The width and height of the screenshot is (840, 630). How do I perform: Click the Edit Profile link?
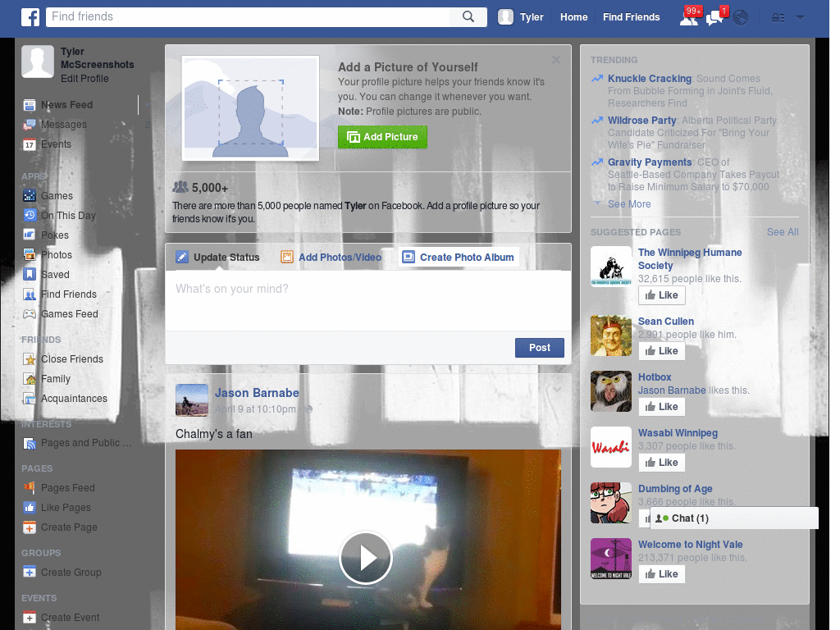point(84,79)
